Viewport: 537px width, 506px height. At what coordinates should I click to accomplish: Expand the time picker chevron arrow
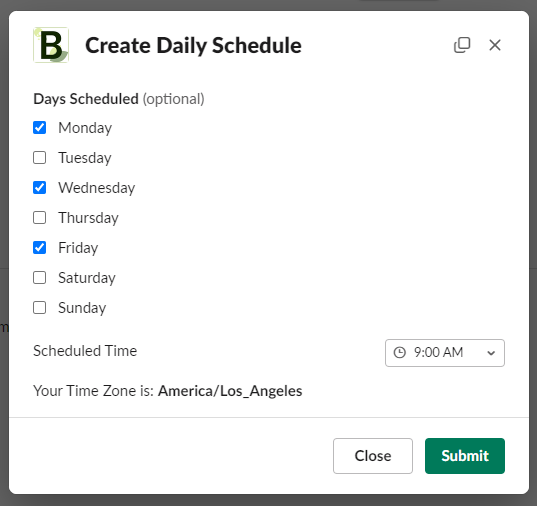(x=491, y=353)
